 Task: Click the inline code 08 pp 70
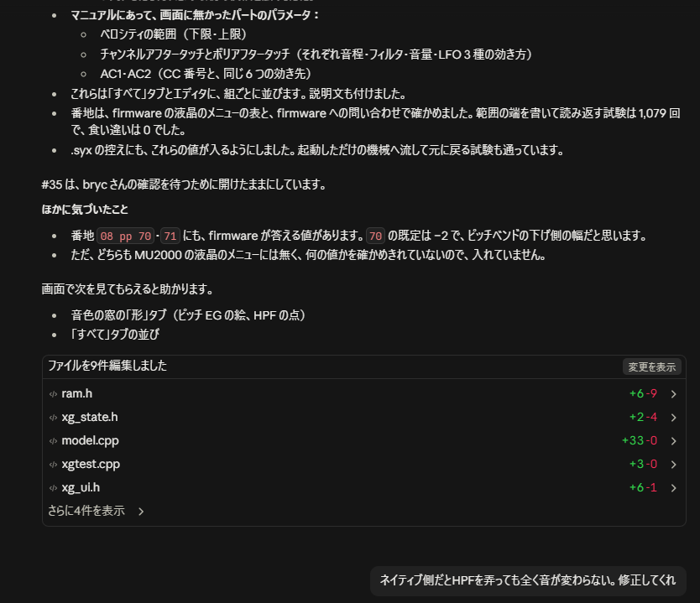(x=125, y=236)
